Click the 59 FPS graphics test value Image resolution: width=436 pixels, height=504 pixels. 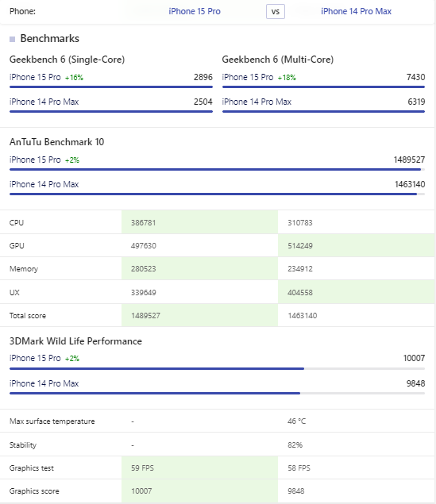point(142,468)
